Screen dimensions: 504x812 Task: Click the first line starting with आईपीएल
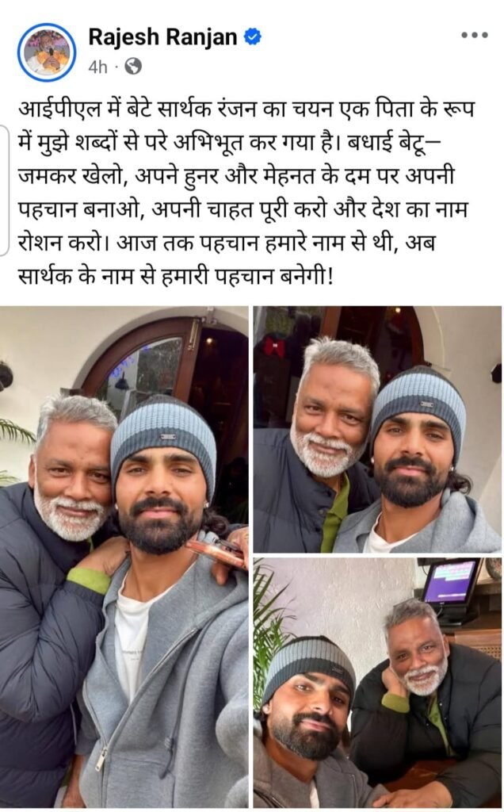click(246, 109)
